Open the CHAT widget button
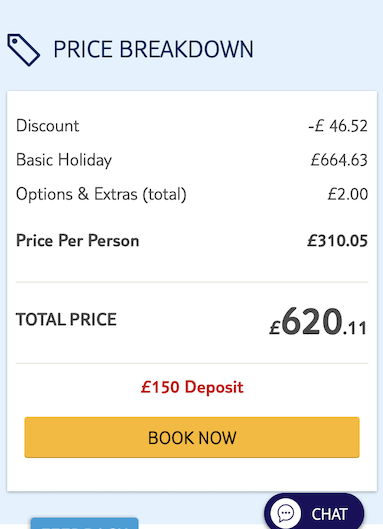Image resolution: width=383 pixels, height=529 pixels. click(314, 512)
